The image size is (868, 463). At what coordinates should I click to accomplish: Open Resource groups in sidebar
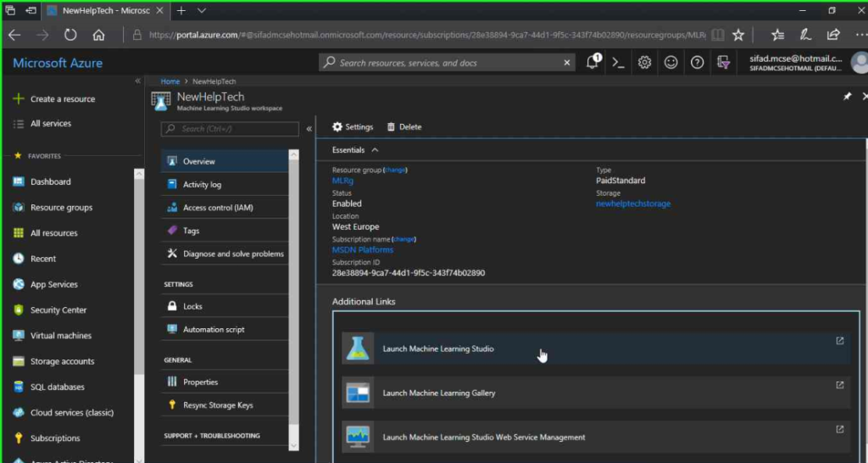coord(53,208)
